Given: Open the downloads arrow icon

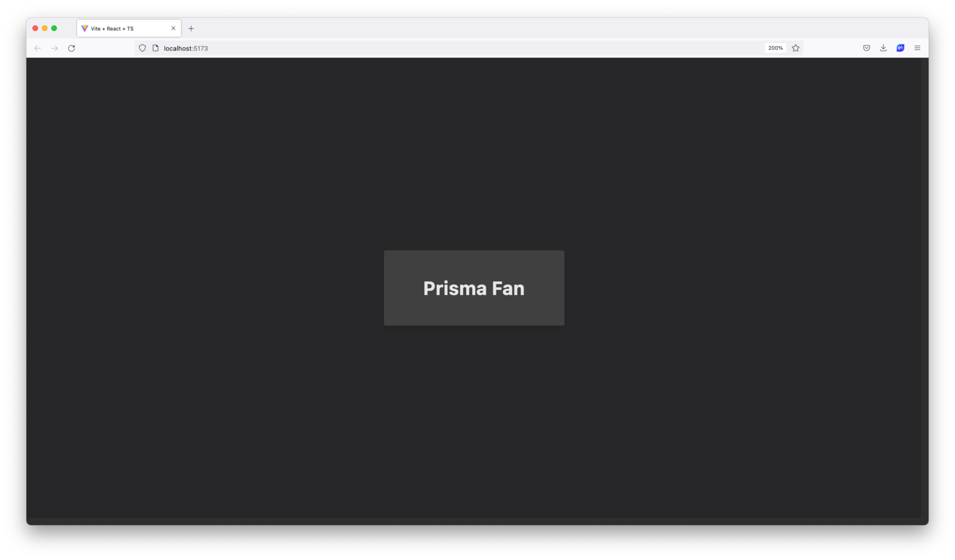Looking at the screenshot, I should [x=883, y=48].
